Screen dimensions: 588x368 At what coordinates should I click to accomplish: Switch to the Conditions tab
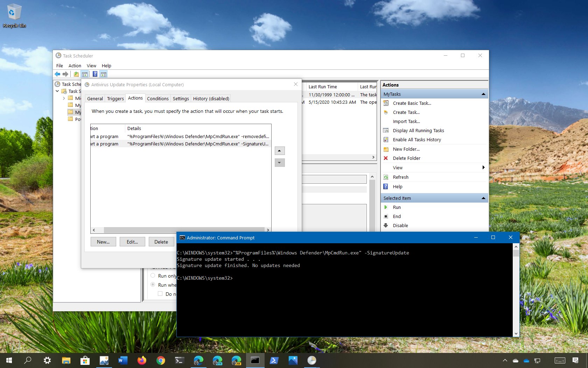(x=157, y=98)
